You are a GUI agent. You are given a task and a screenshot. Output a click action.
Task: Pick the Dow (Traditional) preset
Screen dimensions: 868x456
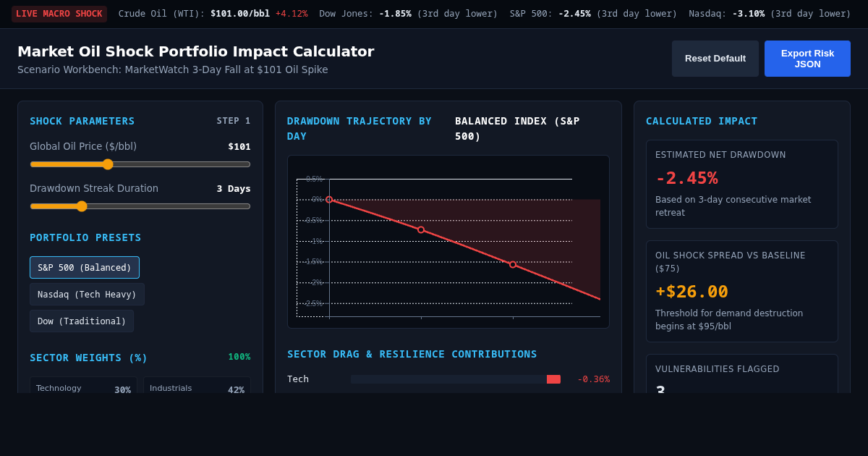[82, 321]
